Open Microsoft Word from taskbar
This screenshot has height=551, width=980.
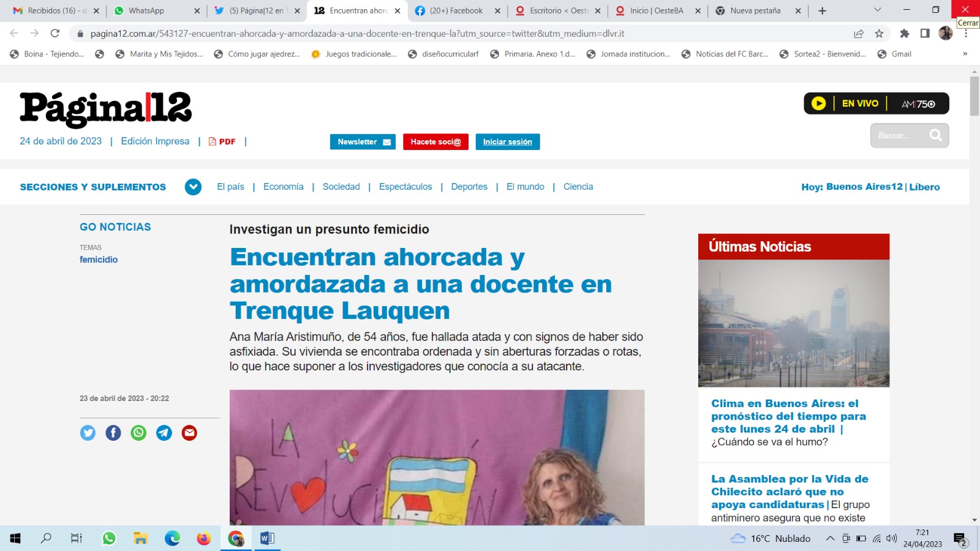[267, 538]
